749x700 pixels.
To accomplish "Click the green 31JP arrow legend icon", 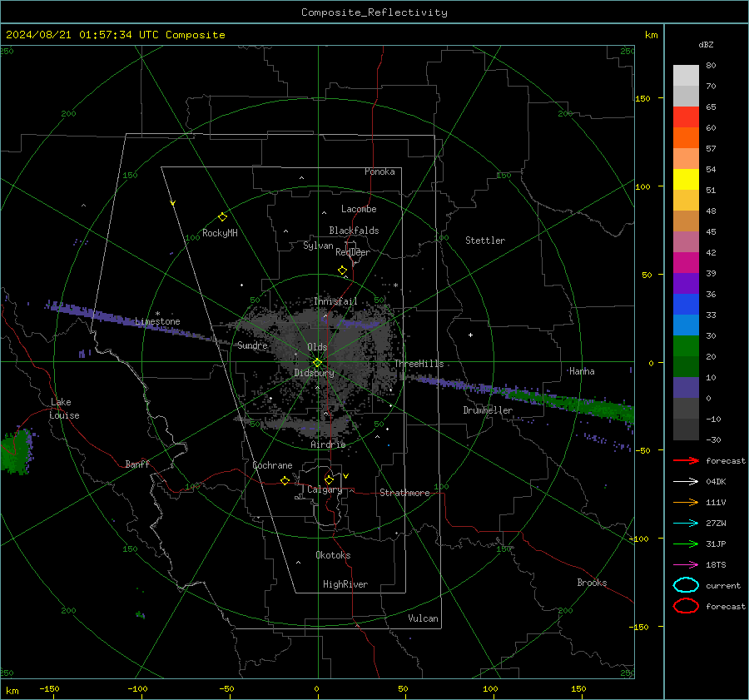I will click(x=686, y=544).
